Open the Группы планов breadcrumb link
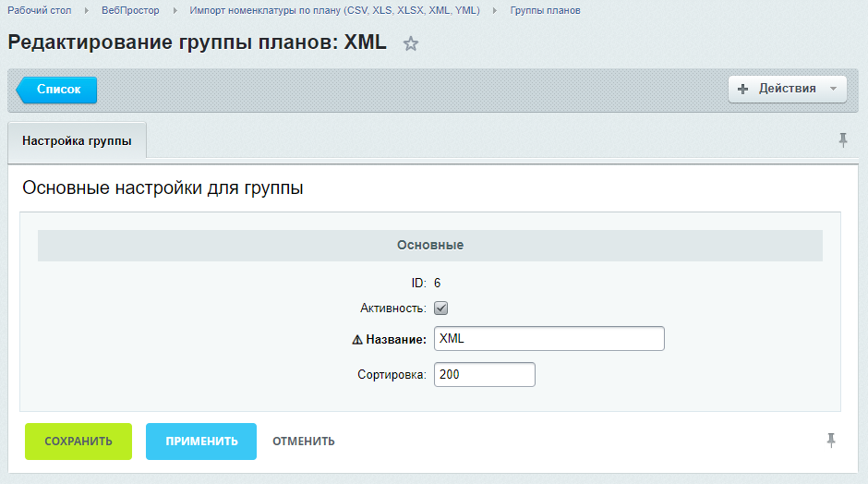868x484 pixels. (545, 10)
